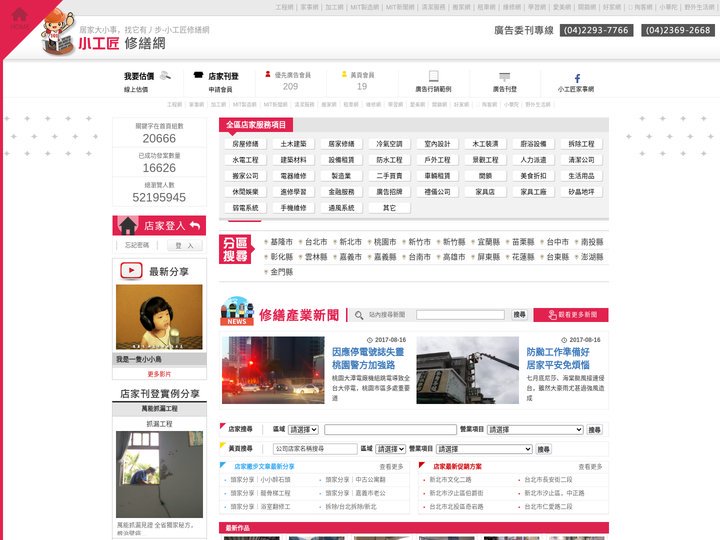The image size is (720, 540).
Task: Open the child with headphones video thumbnail
Action: pyautogui.click(x=159, y=317)
